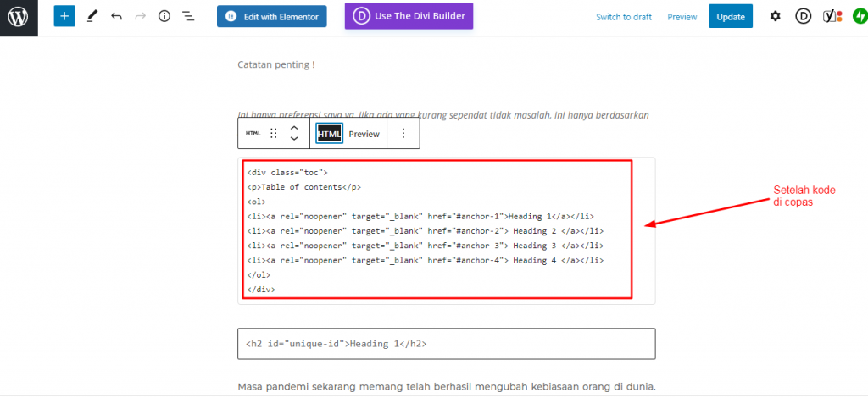The width and height of the screenshot is (868, 398).
Task: Click the code line with href="#anchor-4"
Action: (x=426, y=260)
